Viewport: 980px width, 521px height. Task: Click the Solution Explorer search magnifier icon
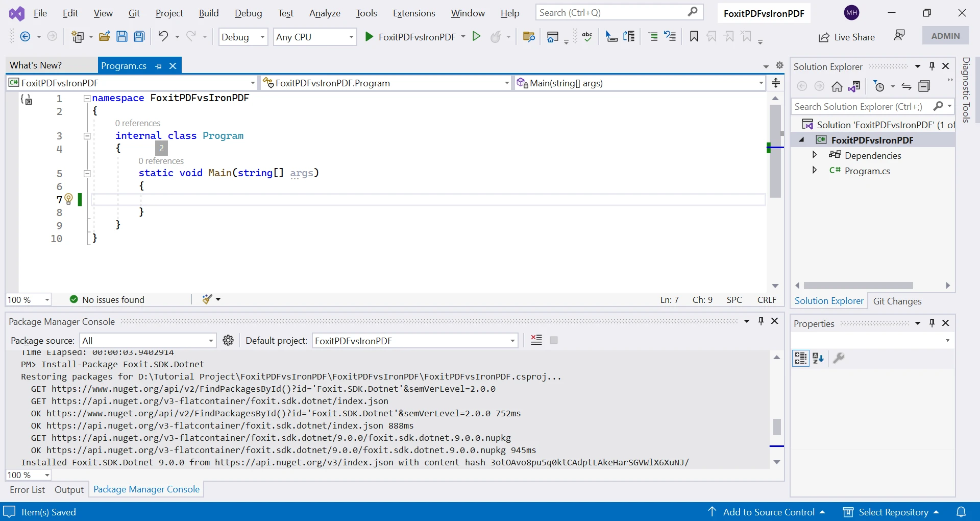[938, 106]
